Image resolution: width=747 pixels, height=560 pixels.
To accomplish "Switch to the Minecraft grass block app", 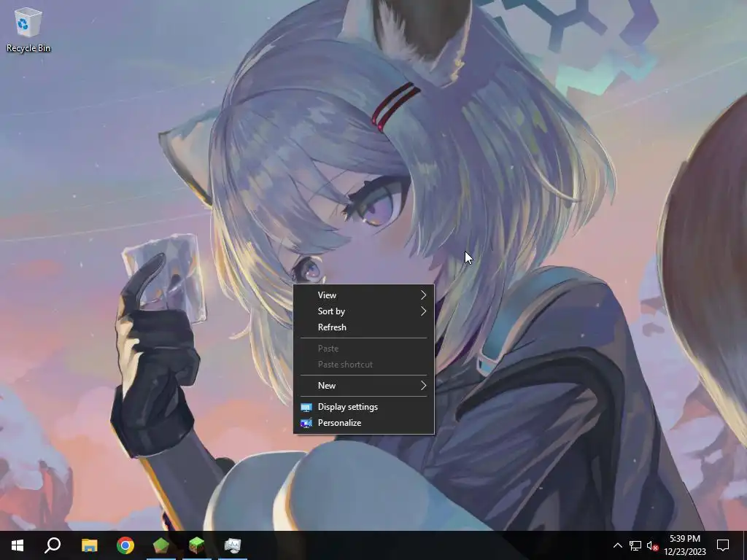I will (x=196, y=545).
